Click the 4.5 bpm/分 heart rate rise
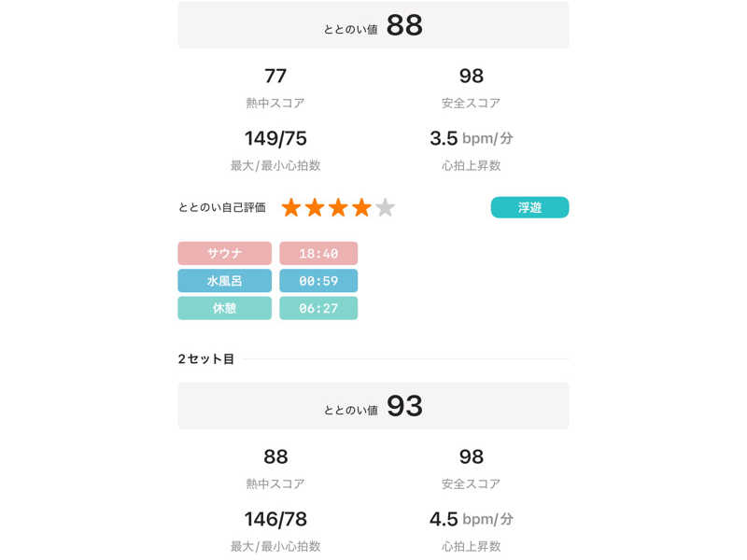The image size is (747, 560). pyautogui.click(x=472, y=519)
